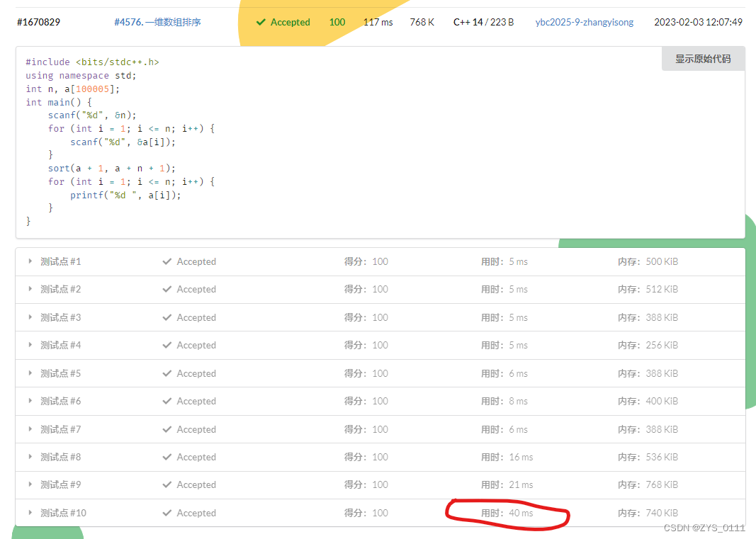Click the 用时: 21 ms value
The width and height of the screenshot is (756, 539).
(x=507, y=484)
